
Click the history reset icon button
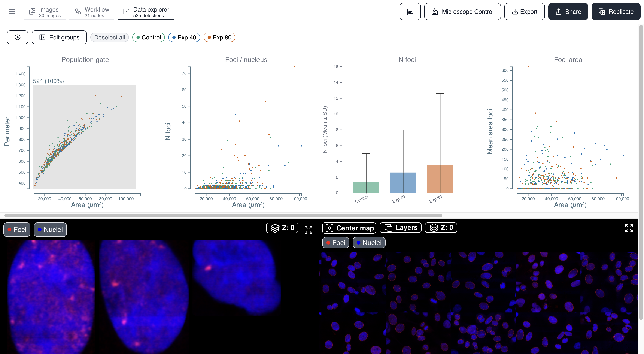pos(18,37)
